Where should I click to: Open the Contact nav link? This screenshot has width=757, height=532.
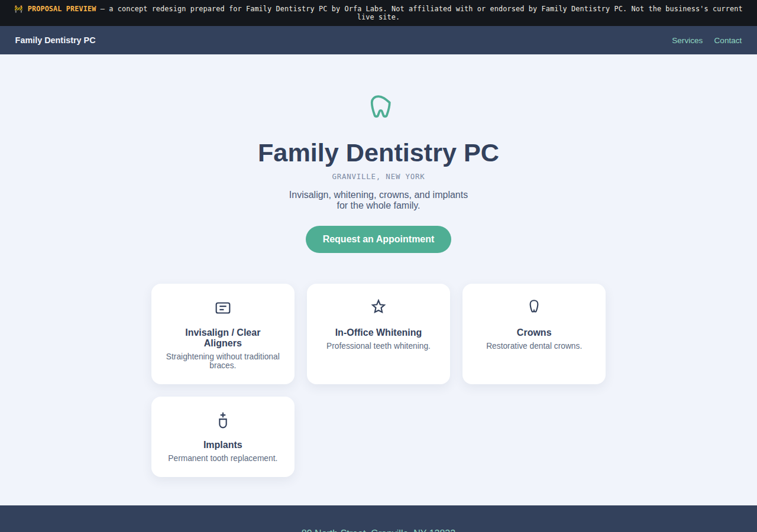click(728, 40)
